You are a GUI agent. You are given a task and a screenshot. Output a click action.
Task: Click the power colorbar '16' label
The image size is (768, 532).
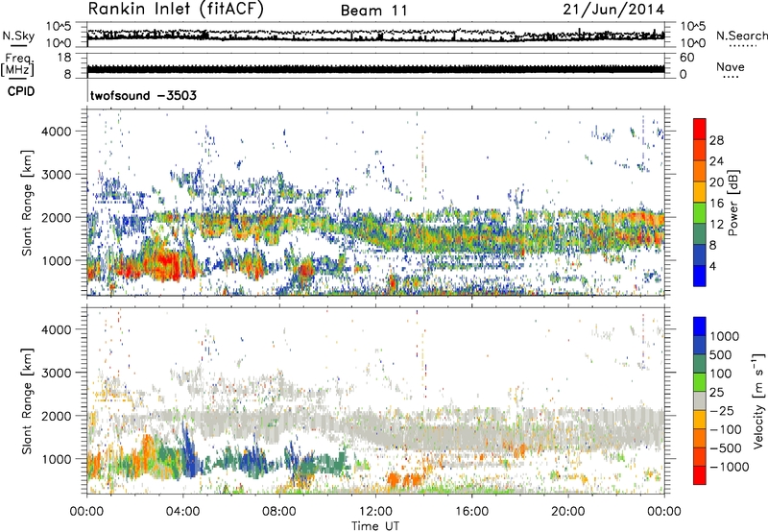(x=716, y=204)
